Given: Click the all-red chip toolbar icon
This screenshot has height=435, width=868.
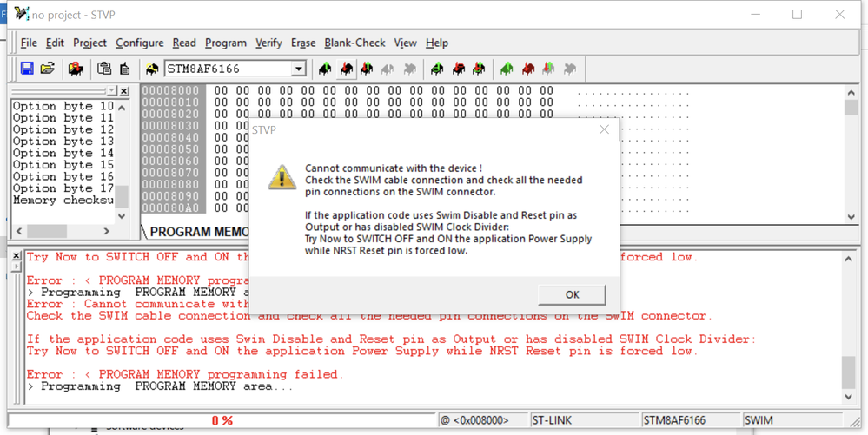Looking at the screenshot, I should tap(528, 69).
